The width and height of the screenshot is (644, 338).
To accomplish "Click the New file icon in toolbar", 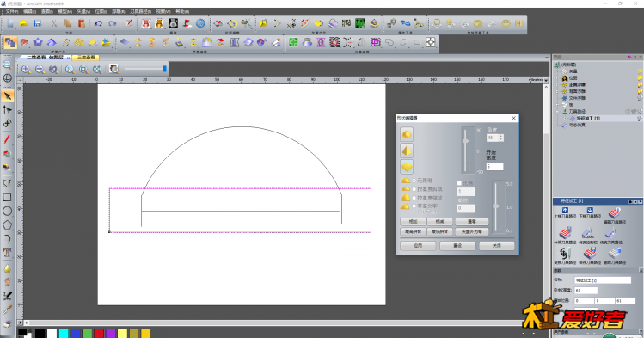I will point(9,23).
